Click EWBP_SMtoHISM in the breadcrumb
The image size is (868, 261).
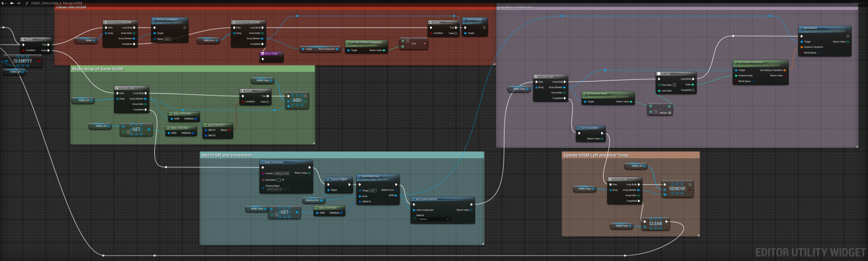(44, 3)
